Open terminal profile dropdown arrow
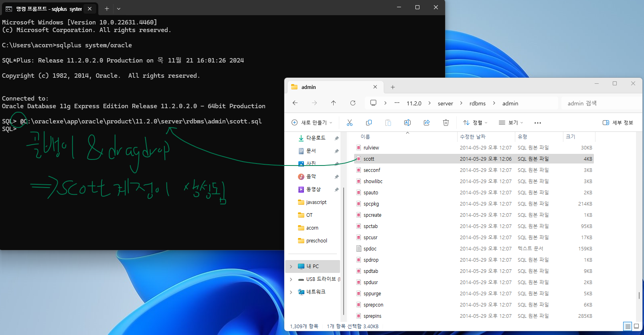 click(x=119, y=8)
